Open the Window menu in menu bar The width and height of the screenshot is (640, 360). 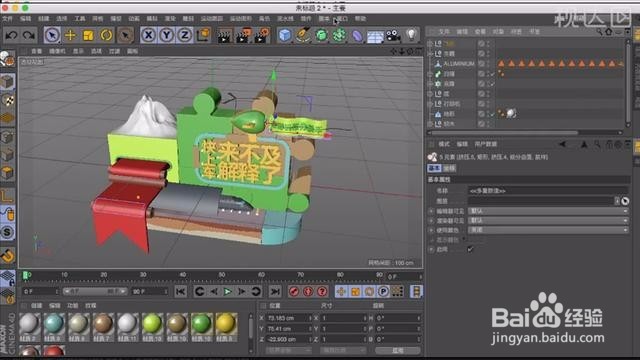pyautogui.click(x=342, y=19)
